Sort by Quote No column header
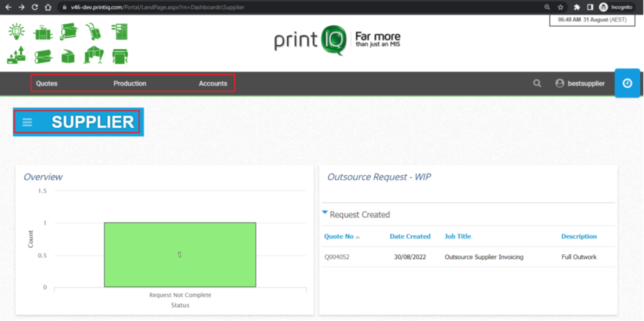This screenshot has height=321, width=644. (339, 236)
